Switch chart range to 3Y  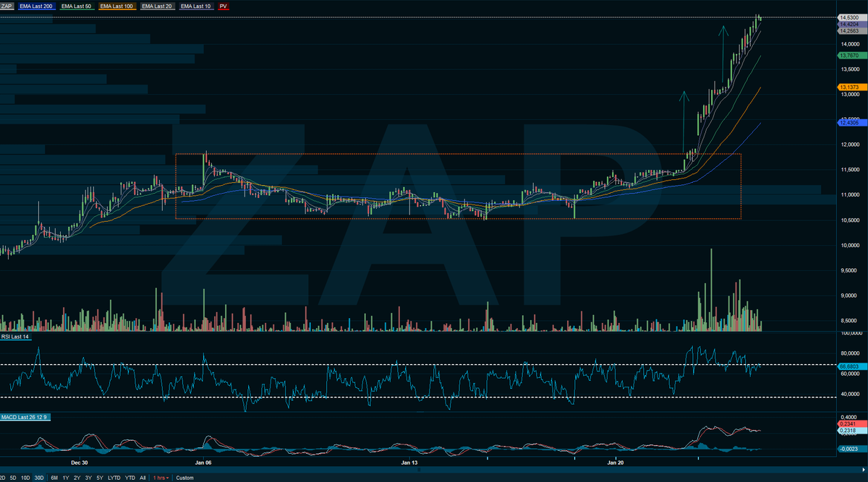coord(88,478)
